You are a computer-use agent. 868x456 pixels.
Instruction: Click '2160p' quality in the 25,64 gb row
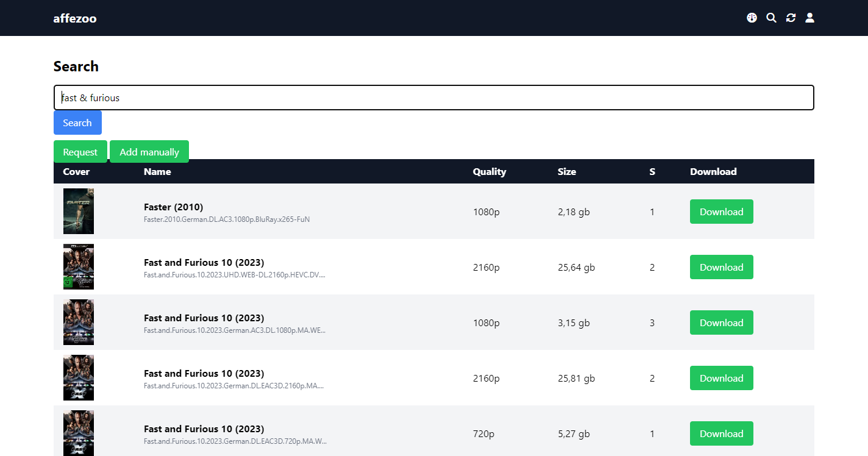(x=486, y=268)
